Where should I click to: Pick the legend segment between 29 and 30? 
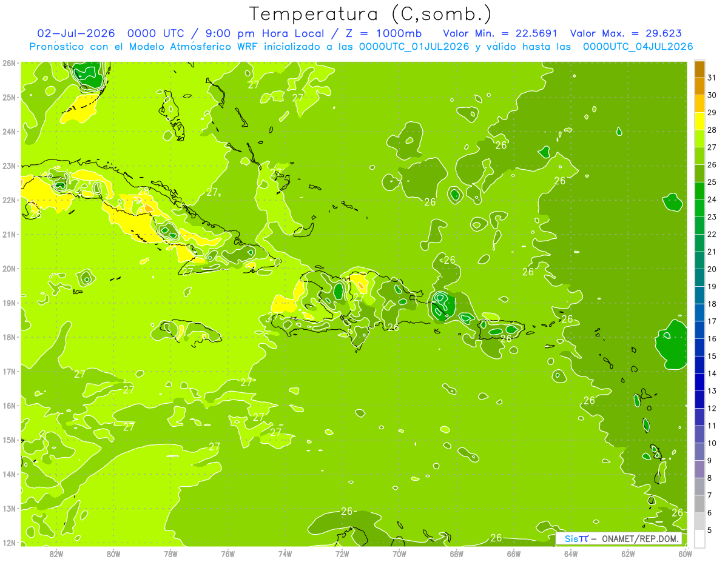pyautogui.click(x=699, y=104)
